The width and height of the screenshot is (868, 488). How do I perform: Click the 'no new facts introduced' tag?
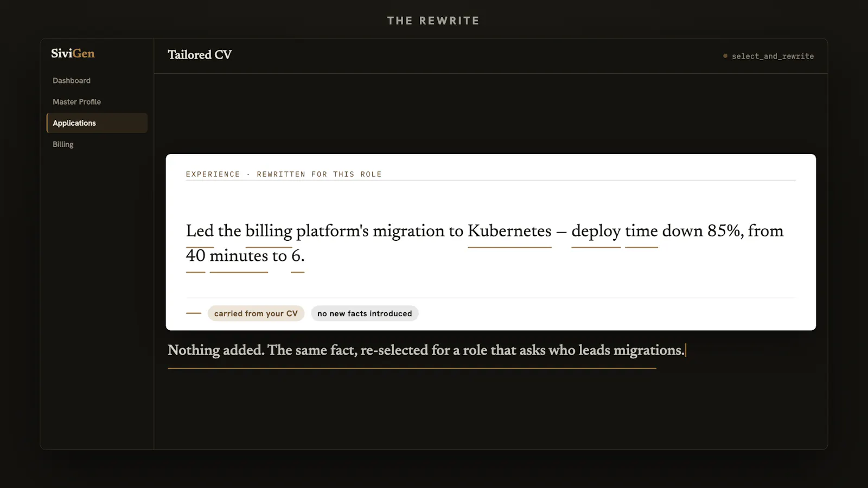365,313
